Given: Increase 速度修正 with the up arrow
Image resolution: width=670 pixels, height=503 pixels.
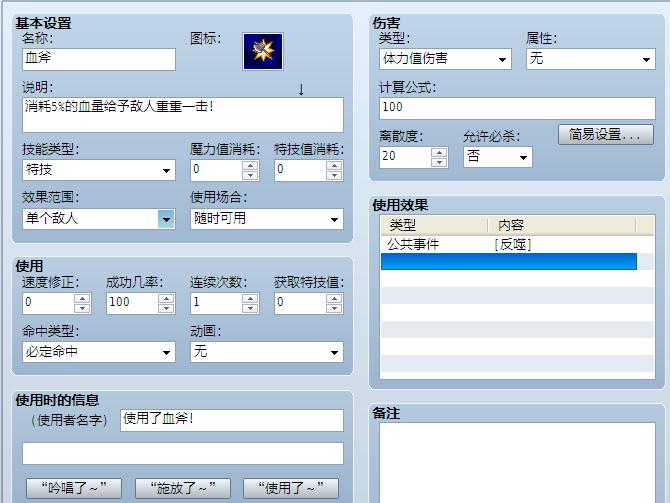Looking at the screenshot, I should (x=82, y=298).
